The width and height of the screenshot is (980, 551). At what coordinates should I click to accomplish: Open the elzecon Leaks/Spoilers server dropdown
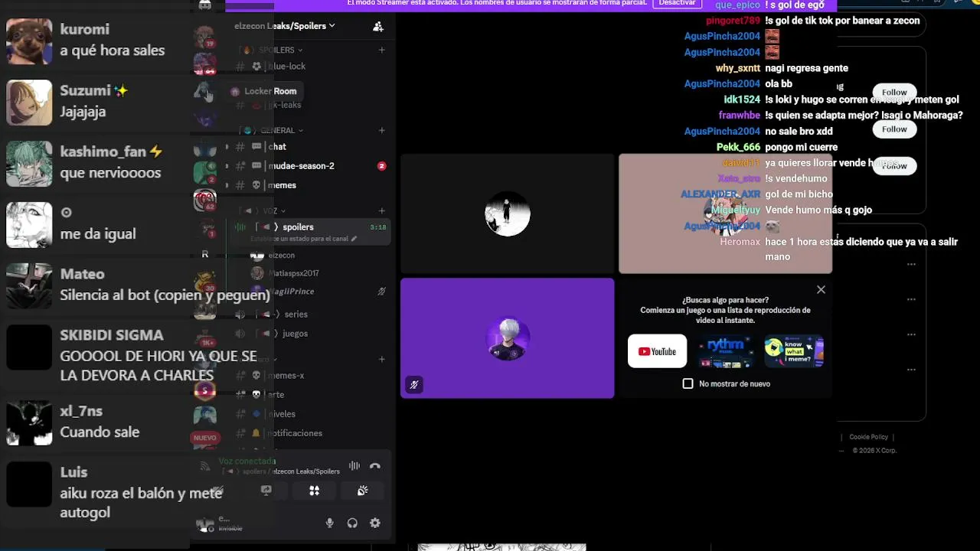point(285,26)
